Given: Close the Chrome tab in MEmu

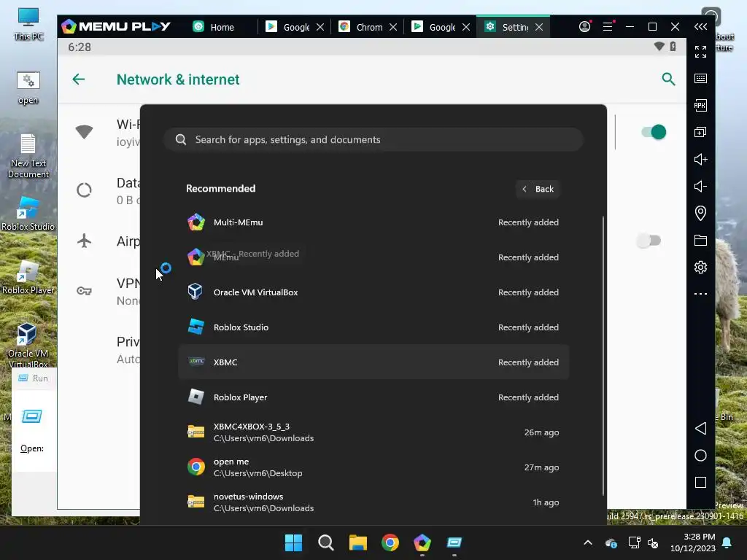Looking at the screenshot, I should click(x=393, y=27).
